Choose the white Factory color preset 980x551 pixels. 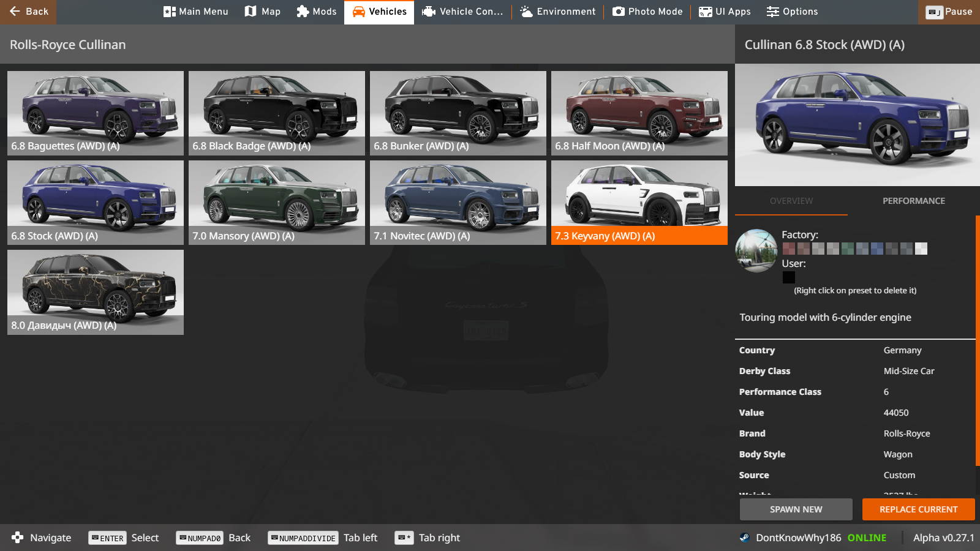click(x=921, y=249)
